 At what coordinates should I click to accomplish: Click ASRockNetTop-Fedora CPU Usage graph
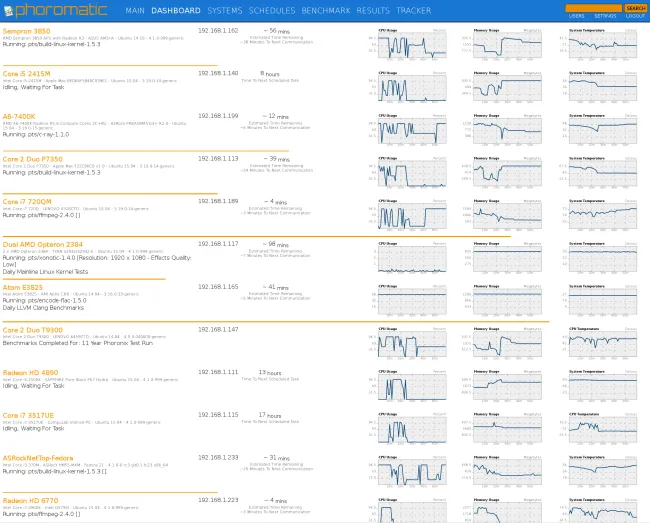(x=412, y=472)
